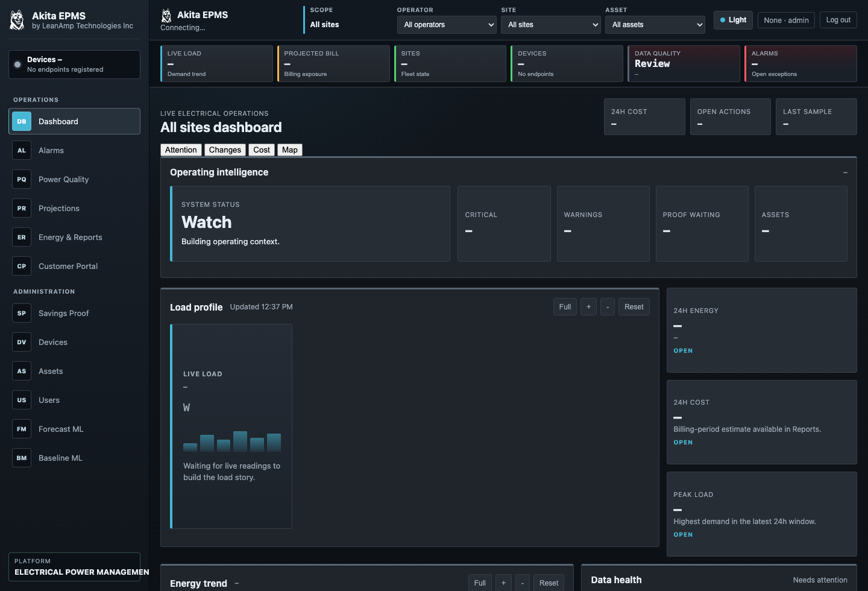Open the AS Assets icon
This screenshot has width=868, height=591.
click(x=22, y=371)
